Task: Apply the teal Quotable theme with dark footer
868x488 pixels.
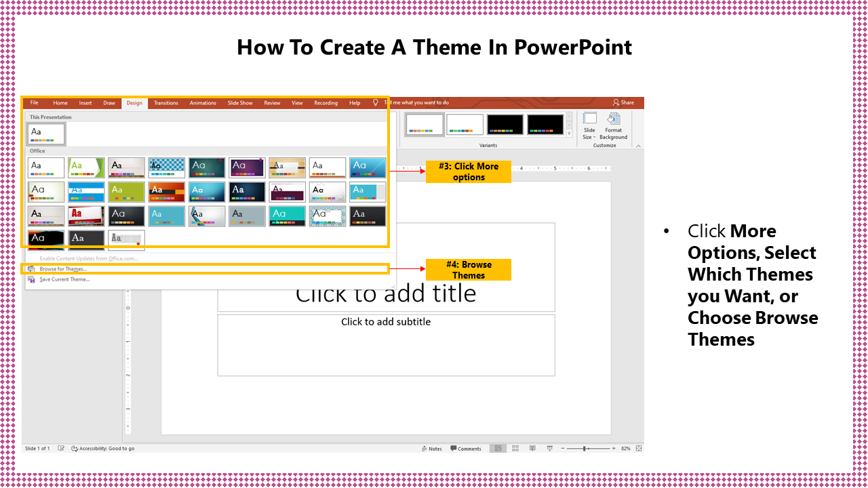Action: pos(288,216)
